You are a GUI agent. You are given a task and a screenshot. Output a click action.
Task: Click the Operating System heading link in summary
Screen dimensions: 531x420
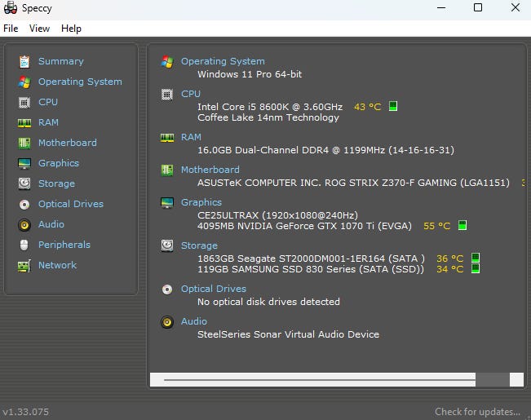223,61
